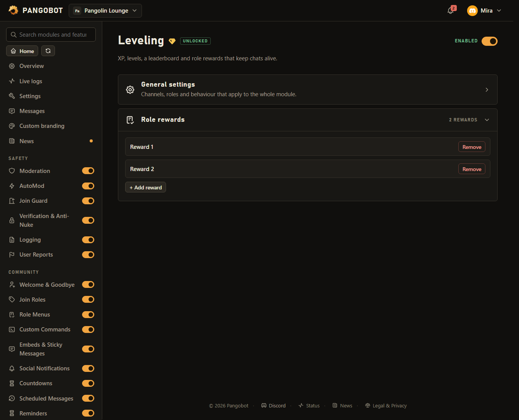Focus the Search modules and features field
The image size is (519, 420).
pyautogui.click(x=51, y=35)
